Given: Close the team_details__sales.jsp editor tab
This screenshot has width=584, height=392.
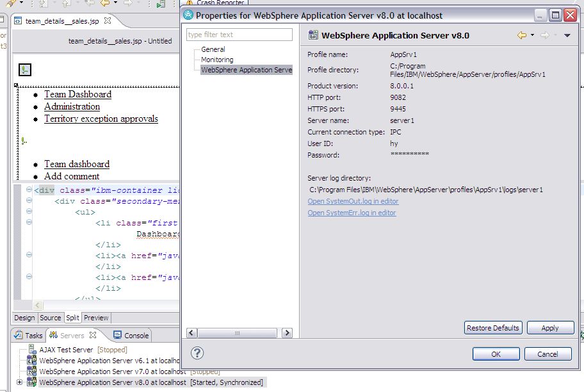Looking at the screenshot, I should pos(108,21).
